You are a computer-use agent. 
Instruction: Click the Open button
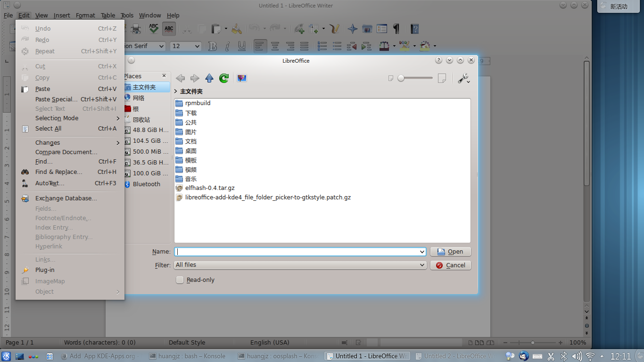pyautogui.click(x=451, y=252)
